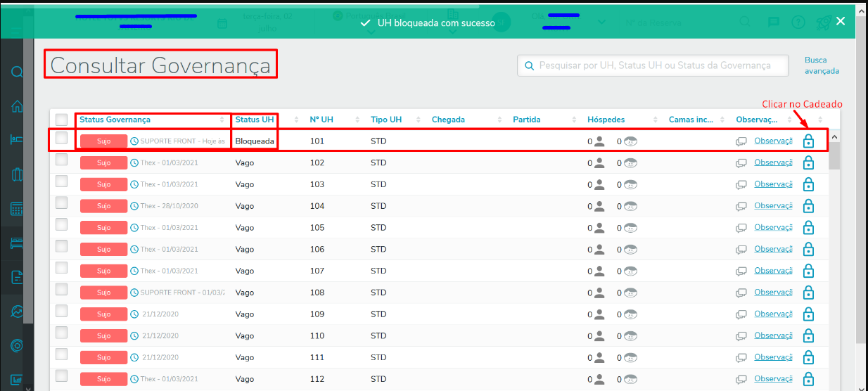Click the lock icon in row 112
The image size is (868, 391).
click(808, 379)
